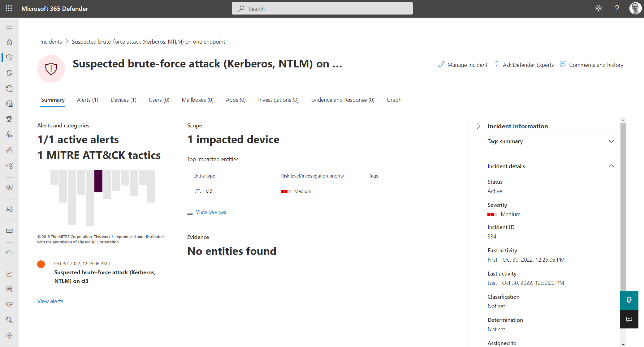Open Investigations (0) tab
The height and width of the screenshot is (347, 644).
[x=278, y=100]
